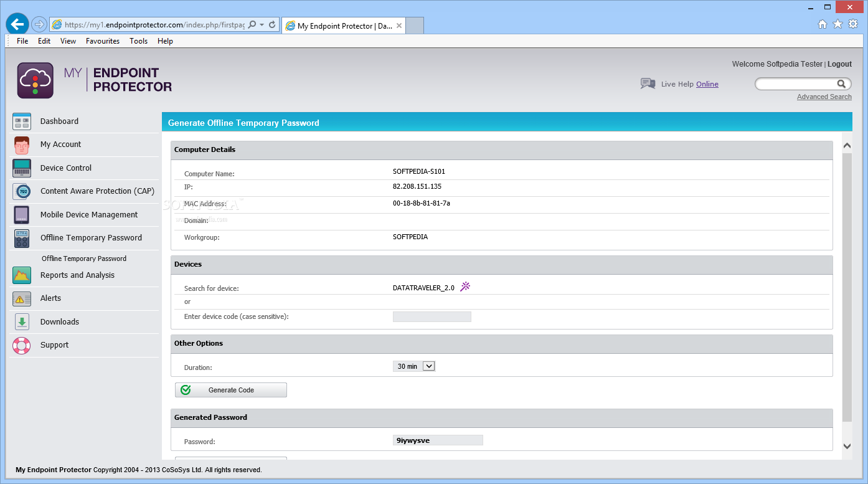Click the Live Help Online link
This screenshot has width=868, height=484.
pos(707,84)
